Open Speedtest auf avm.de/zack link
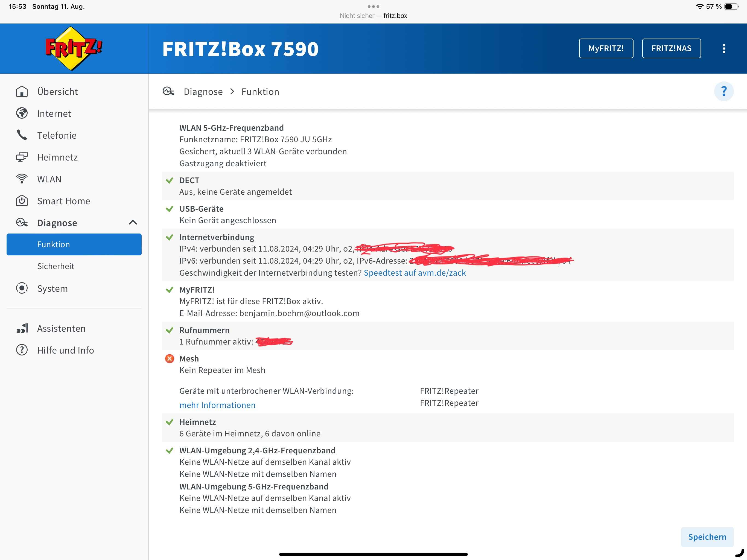Image resolution: width=747 pixels, height=560 pixels. 414,273
